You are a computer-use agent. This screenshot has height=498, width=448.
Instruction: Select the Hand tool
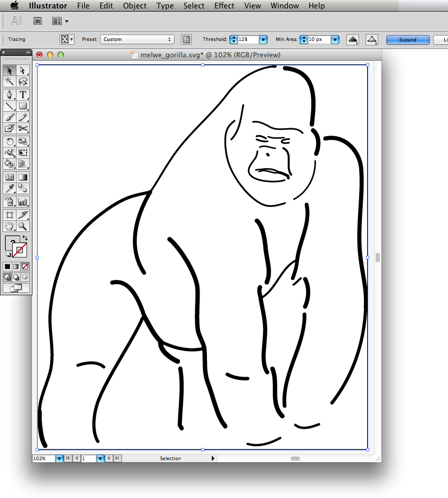pyautogui.click(x=9, y=226)
